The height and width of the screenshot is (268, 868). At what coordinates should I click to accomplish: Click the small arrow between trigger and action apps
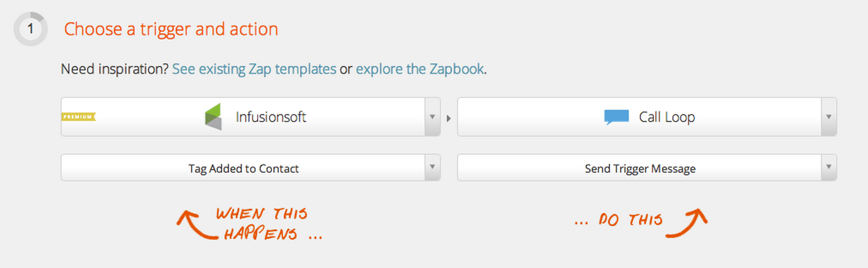tap(449, 118)
